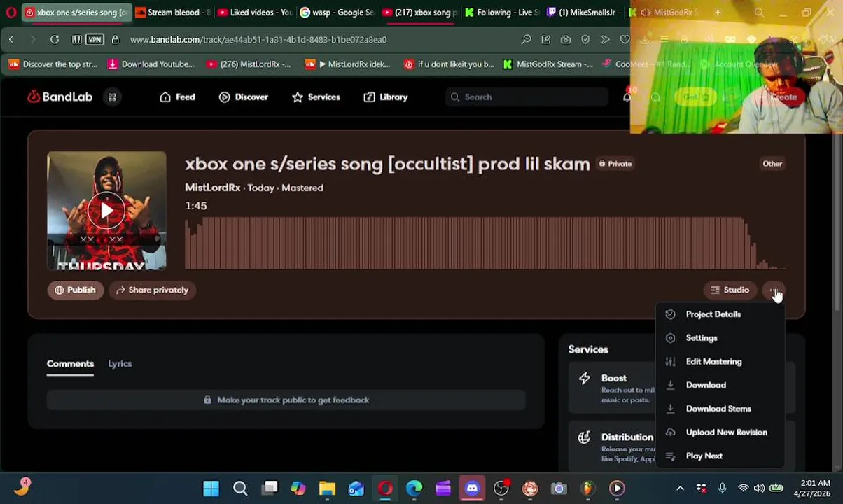The width and height of the screenshot is (843, 504).
Task: Click the site lock icon
Action: click(x=115, y=40)
